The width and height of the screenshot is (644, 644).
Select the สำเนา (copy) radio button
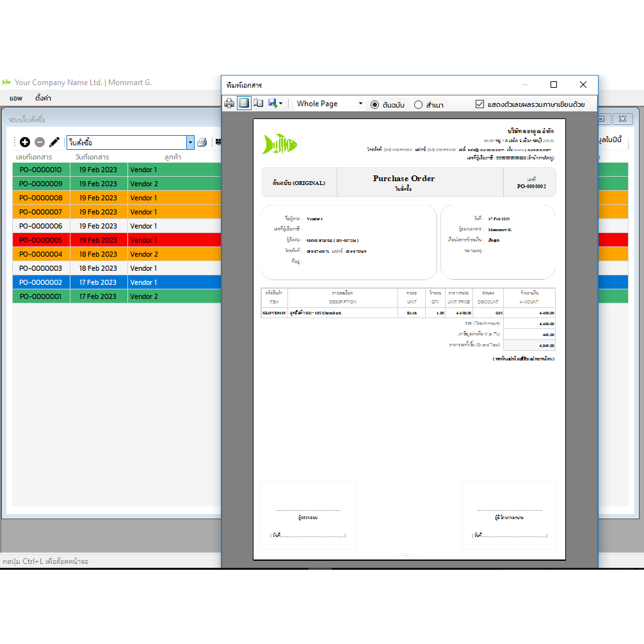pyautogui.click(x=419, y=104)
